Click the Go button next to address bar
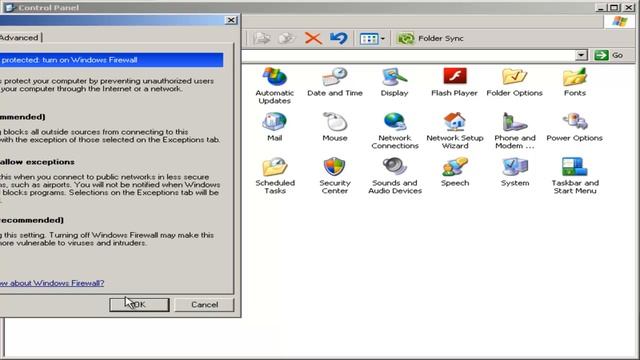 pyautogui.click(x=608, y=55)
